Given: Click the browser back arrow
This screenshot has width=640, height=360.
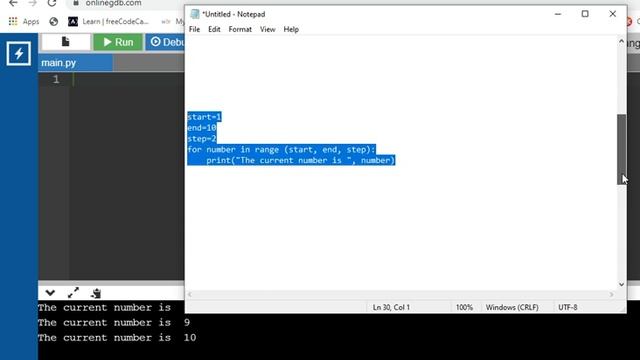Looking at the screenshot, I should (13, 3).
